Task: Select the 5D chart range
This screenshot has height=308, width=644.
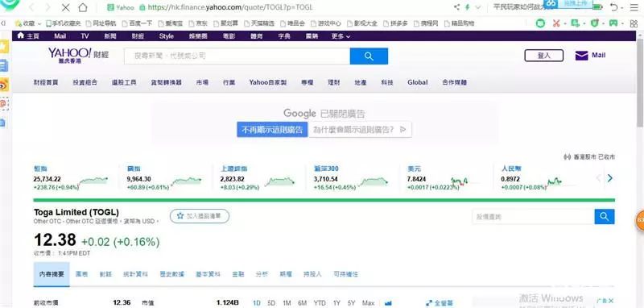Action: point(271,303)
